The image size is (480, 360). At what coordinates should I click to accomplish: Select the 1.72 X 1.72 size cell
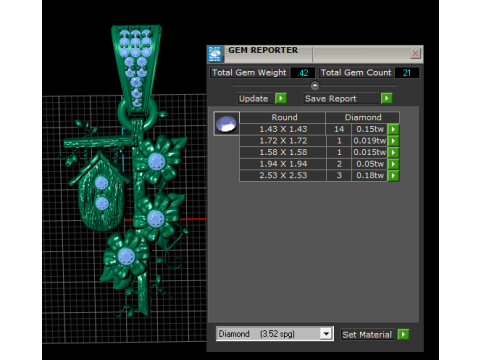(283, 141)
